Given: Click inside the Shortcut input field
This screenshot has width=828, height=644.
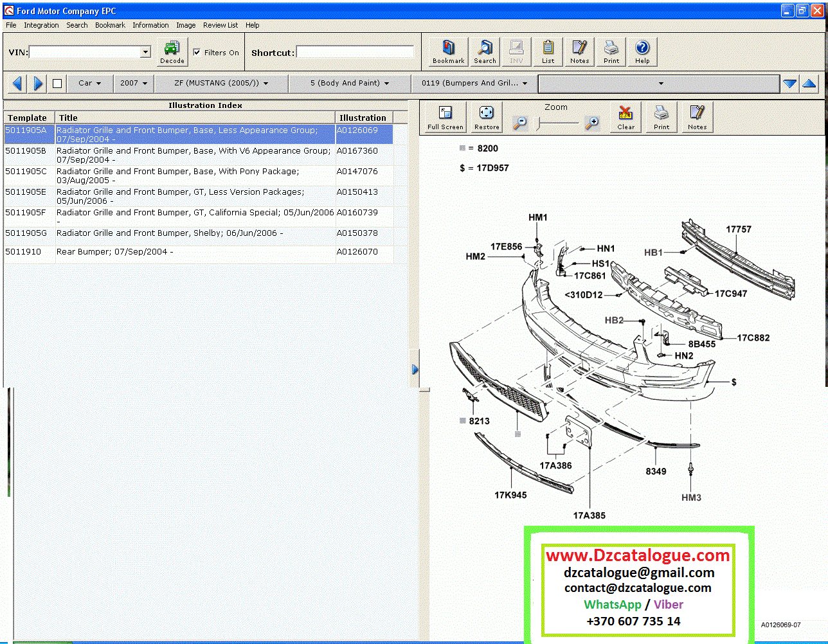Looking at the screenshot, I should (355, 52).
